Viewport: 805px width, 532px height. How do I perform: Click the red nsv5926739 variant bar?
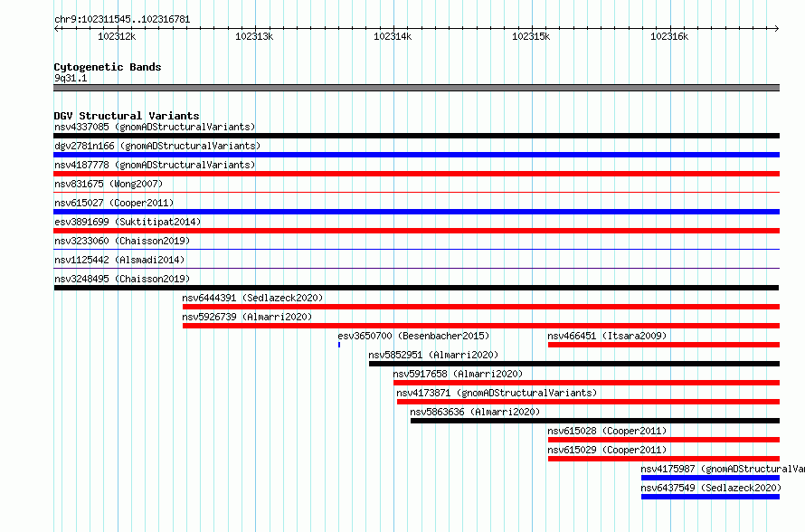tap(481, 326)
